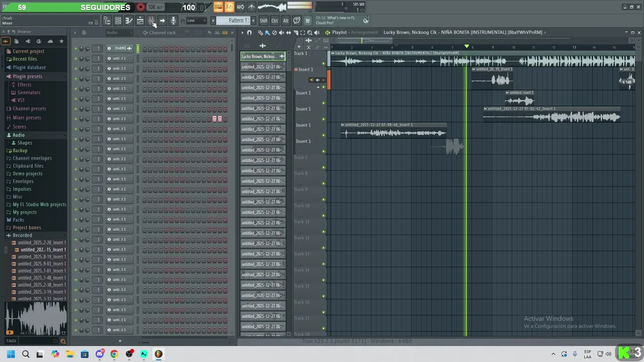Open the help speech-bubble icon
This screenshot has width=644, height=362.
(297, 21)
